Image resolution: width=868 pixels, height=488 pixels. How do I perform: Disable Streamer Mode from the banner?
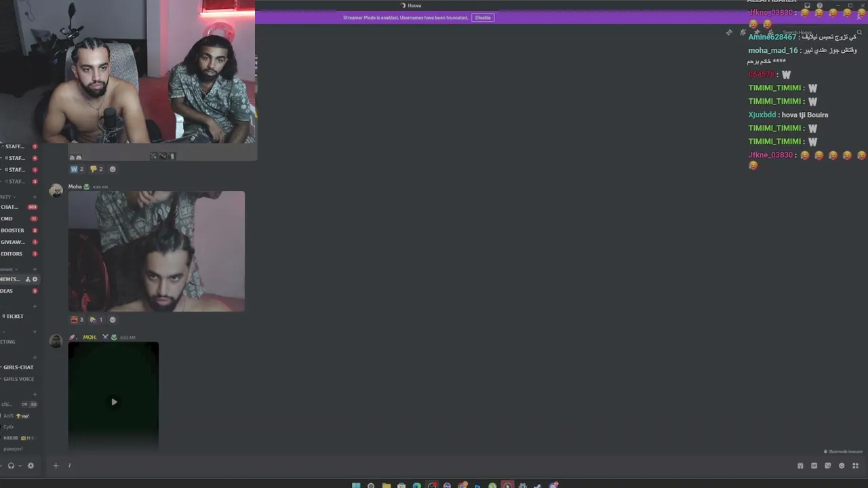click(483, 18)
